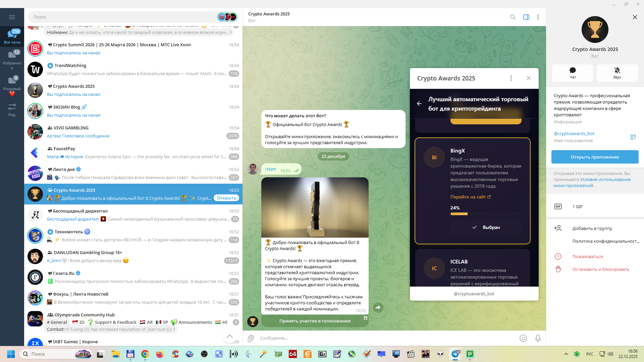Toggle Звук notification mute button
Image resolution: width=644 pixels, height=362 pixels.
(617, 73)
